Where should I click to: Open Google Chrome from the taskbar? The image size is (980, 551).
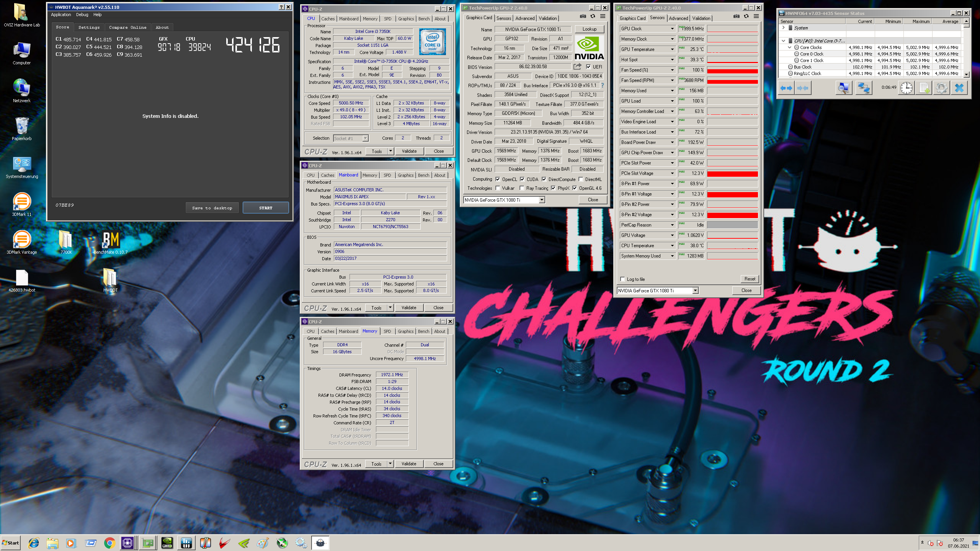[109, 543]
